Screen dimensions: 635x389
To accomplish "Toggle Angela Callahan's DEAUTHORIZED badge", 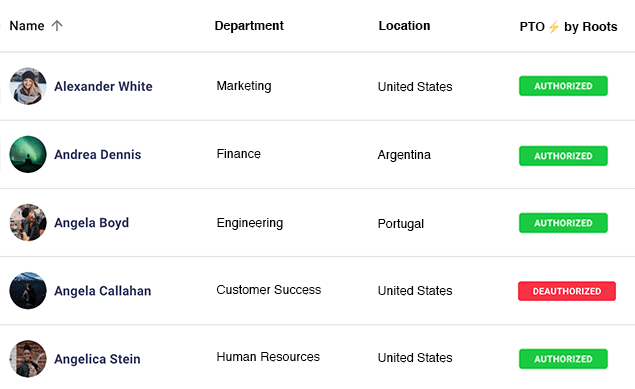I will tap(567, 291).
